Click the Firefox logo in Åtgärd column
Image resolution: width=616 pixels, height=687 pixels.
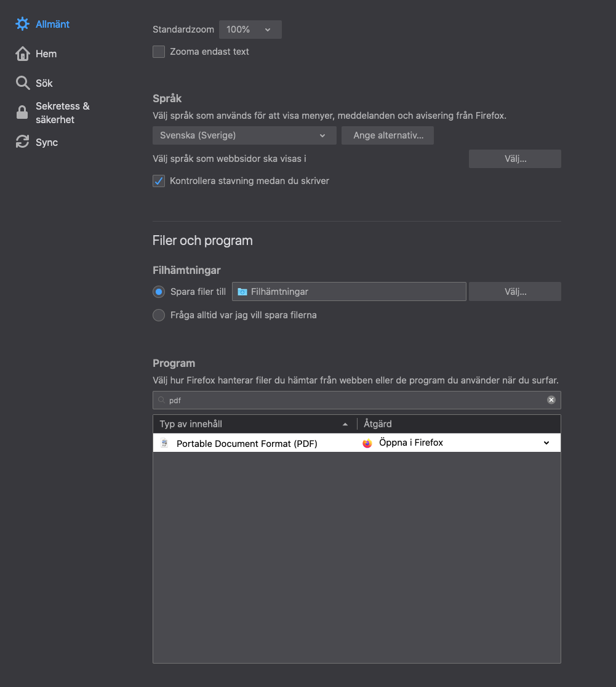coord(367,443)
